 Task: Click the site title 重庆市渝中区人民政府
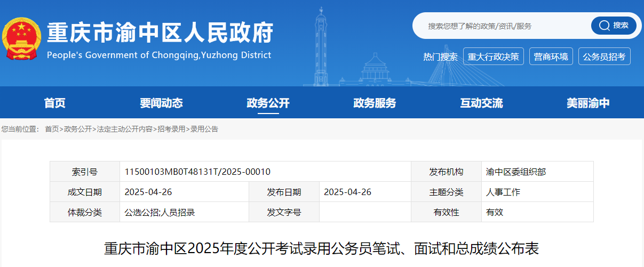coord(160,33)
